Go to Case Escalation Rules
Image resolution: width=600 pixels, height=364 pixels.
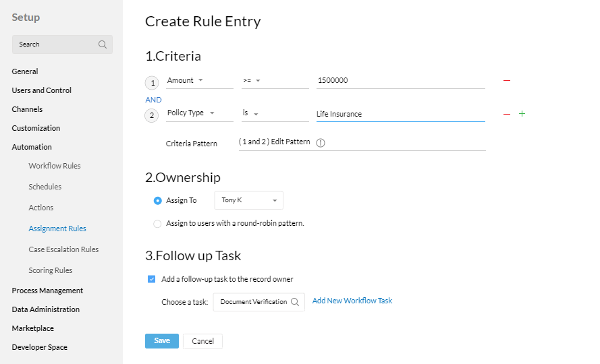coord(64,249)
